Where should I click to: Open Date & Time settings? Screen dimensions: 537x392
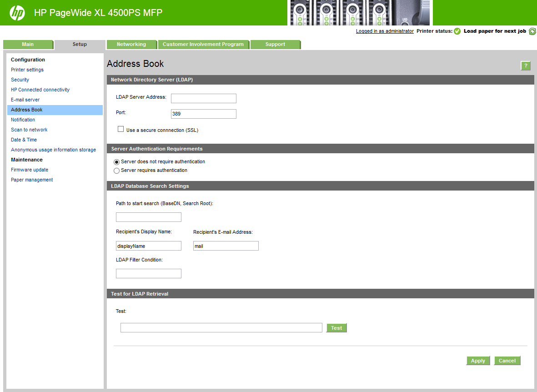pyautogui.click(x=24, y=140)
